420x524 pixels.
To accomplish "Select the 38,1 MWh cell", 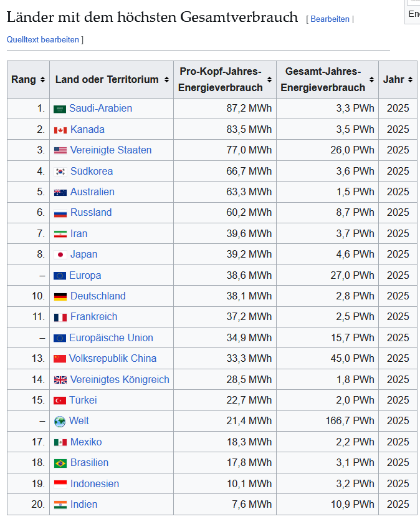I will pyautogui.click(x=225, y=296).
